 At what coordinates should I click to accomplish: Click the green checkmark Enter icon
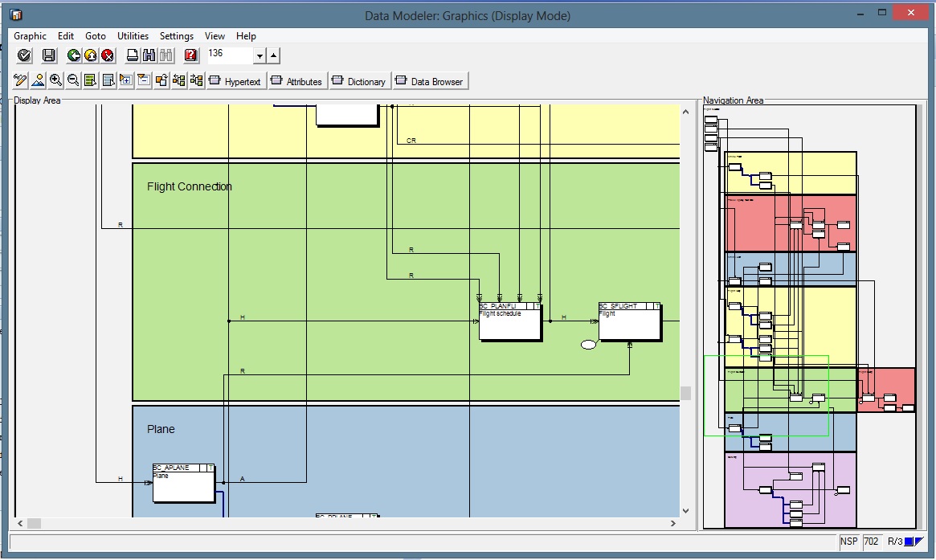[x=24, y=55]
